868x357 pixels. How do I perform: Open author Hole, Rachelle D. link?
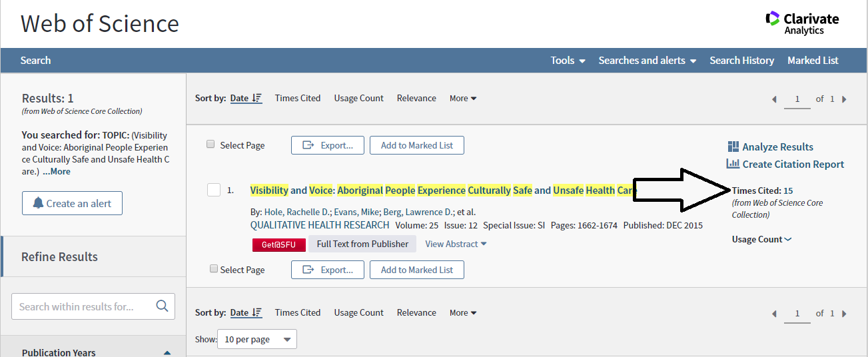point(296,212)
